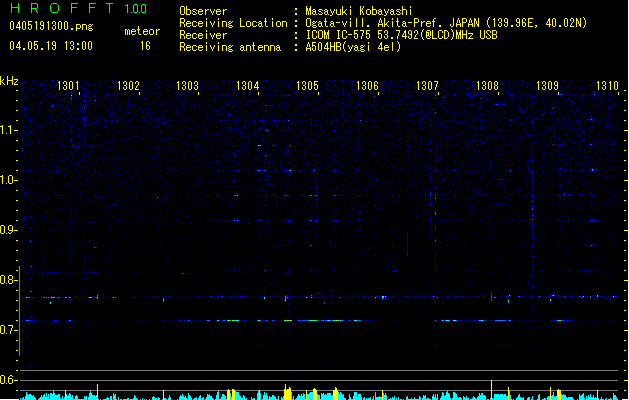Click the 1308 time marker

pos(487,86)
